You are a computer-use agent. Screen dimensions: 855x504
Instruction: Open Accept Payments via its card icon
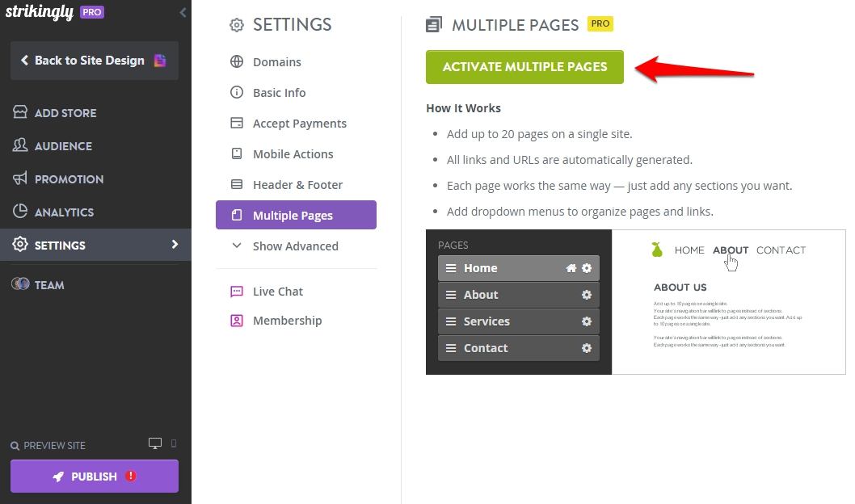click(236, 123)
